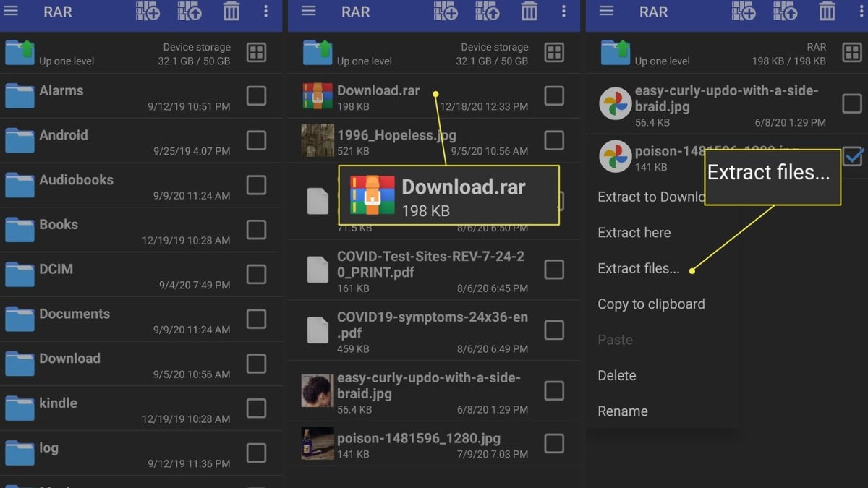Tap grid view icon on Download.rar list screen

[x=554, y=53]
